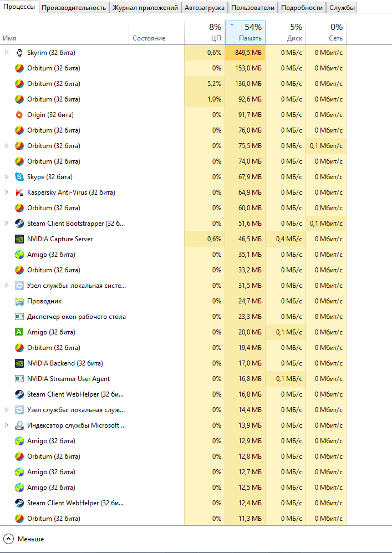Expand Kaspersky Anti-Virus process group
The image size is (392, 553).
7,192
